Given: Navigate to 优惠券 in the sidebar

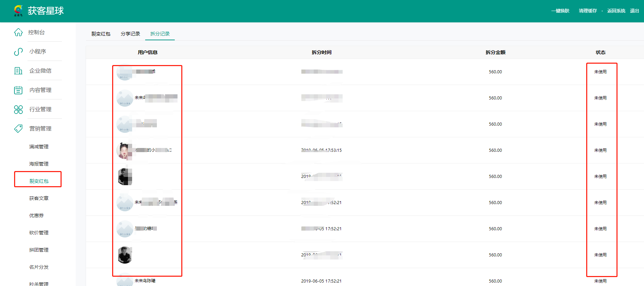Looking at the screenshot, I should (x=36, y=215).
